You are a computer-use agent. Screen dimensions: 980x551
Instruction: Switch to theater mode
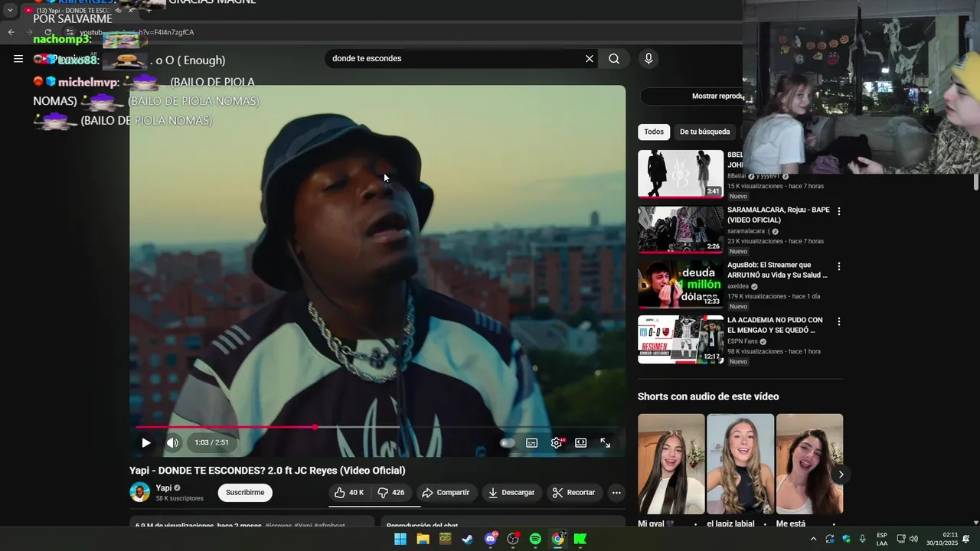coord(581,442)
